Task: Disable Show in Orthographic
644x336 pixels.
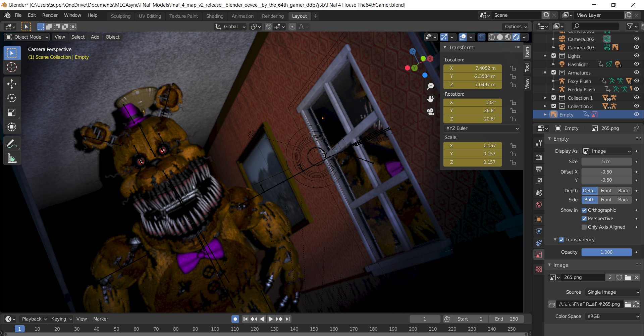Action: (584, 210)
